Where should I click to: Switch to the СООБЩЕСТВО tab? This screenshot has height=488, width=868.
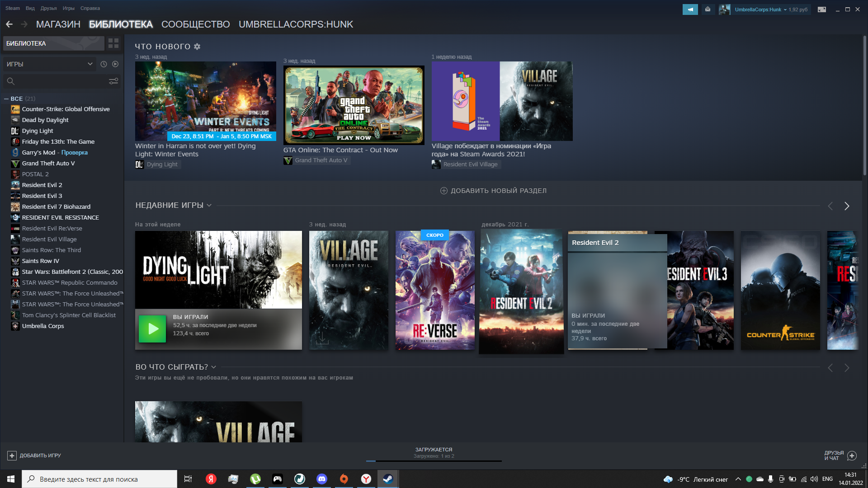[196, 24]
